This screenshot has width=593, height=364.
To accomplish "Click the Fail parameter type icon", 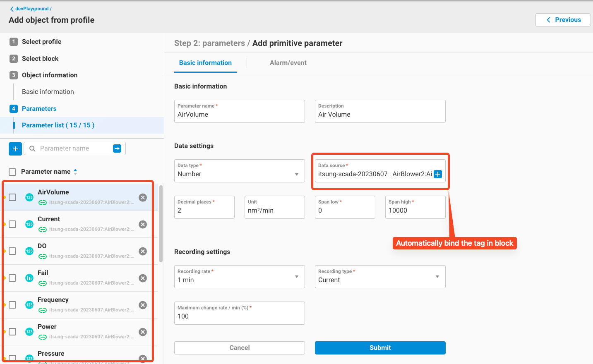I will click(x=29, y=278).
